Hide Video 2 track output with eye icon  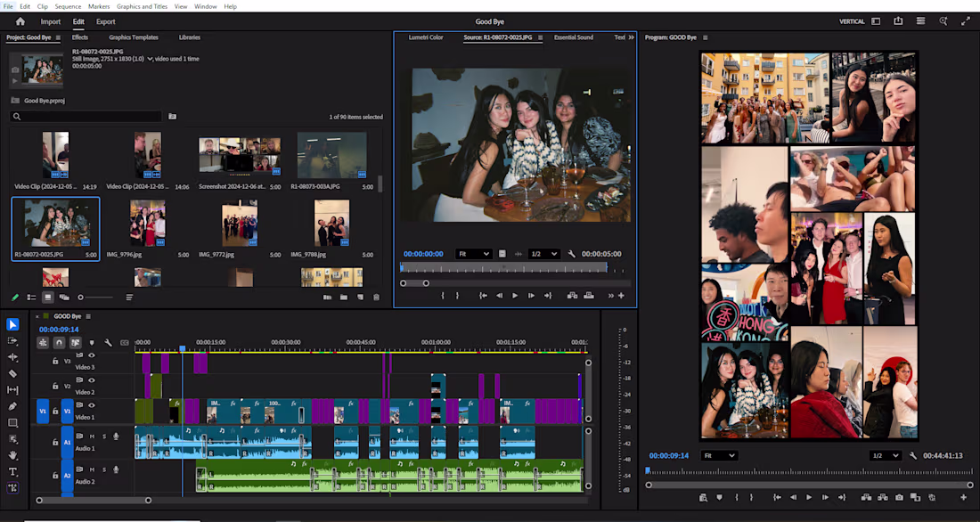(92, 380)
